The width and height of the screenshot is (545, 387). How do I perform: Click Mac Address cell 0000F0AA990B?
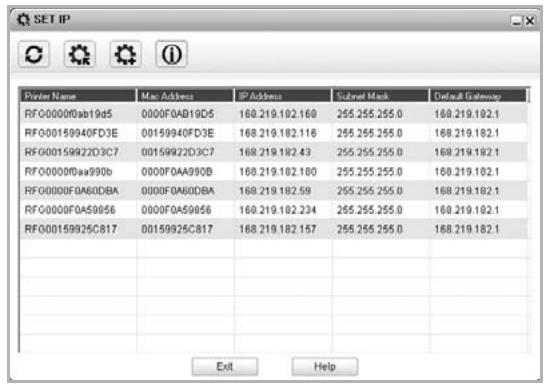[x=177, y=172]
